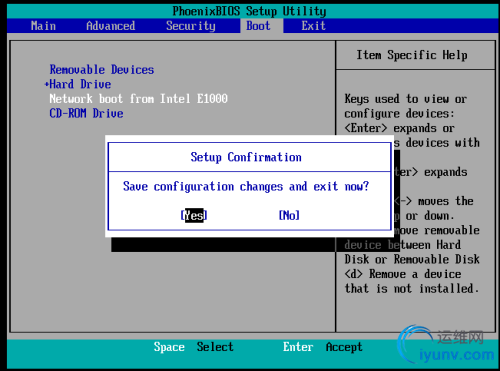The height and width of the screenshot is (371, 500).
Task: Click '<Enter> expands or' help line
Action: tap(399, 128)
